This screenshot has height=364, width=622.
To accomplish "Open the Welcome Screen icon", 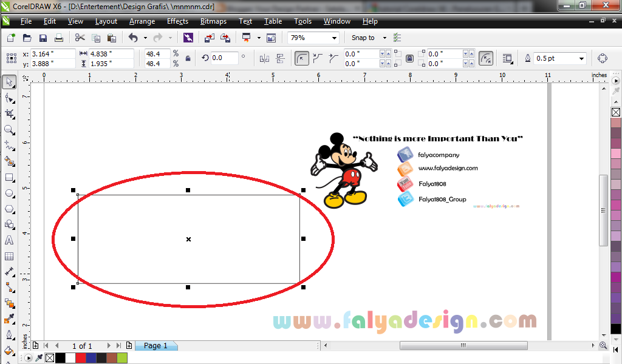I will coord(272,38).
